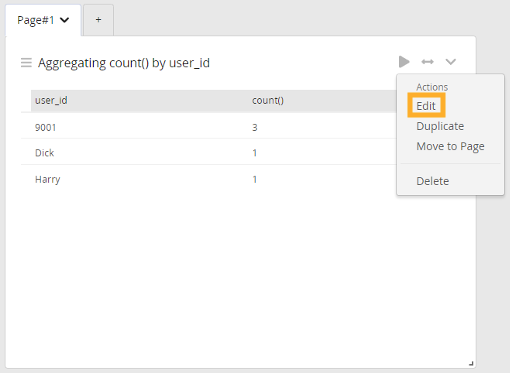Select Delete in the Actions menu

pos(433,181)
